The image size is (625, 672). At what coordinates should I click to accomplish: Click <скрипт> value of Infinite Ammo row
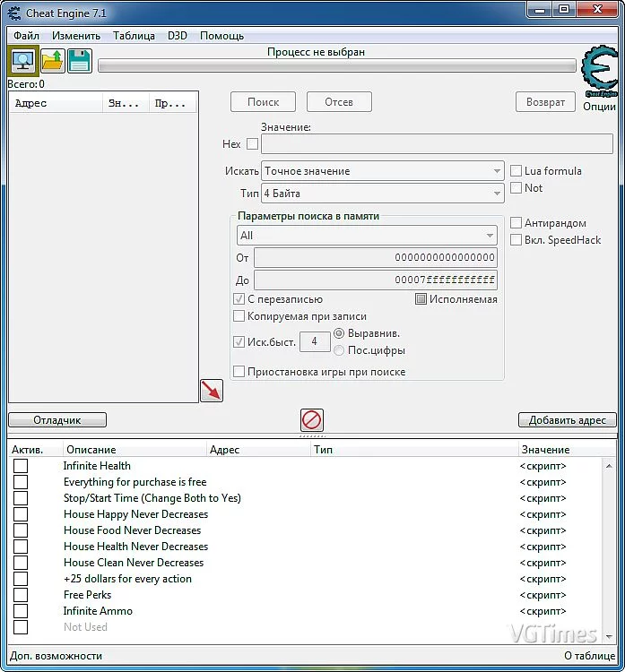pos(543,611)
